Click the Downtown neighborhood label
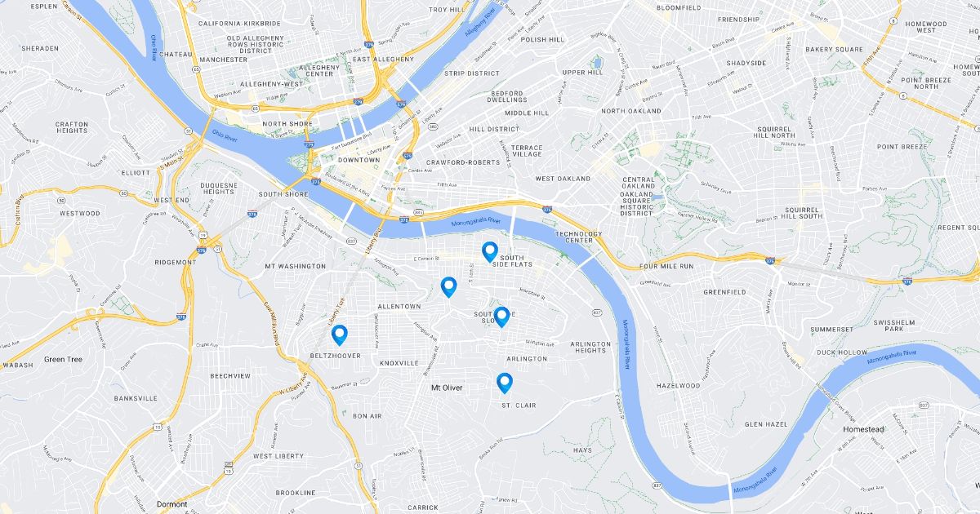 click(359, 160)
